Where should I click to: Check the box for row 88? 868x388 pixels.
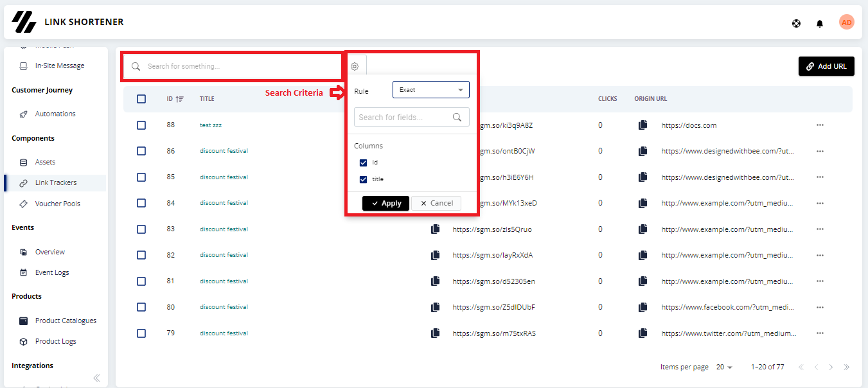[141, 125]
